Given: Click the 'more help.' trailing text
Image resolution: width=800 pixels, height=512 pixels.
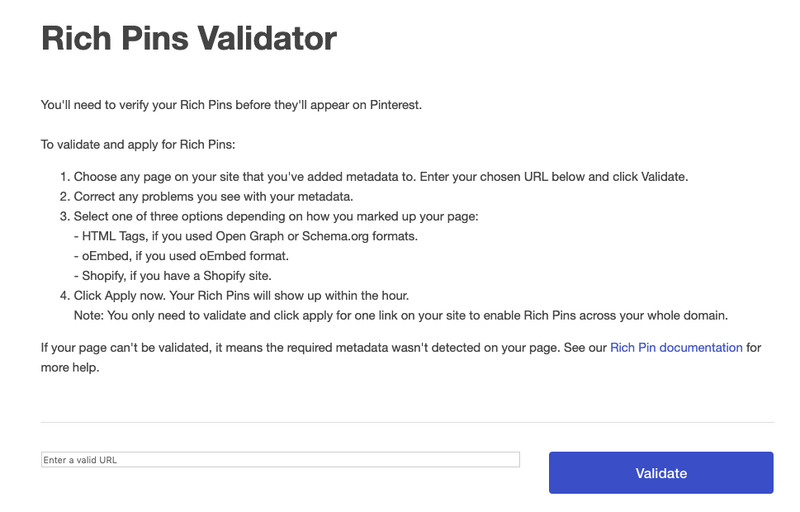Looking at the screenshot, I should point(70,368).
